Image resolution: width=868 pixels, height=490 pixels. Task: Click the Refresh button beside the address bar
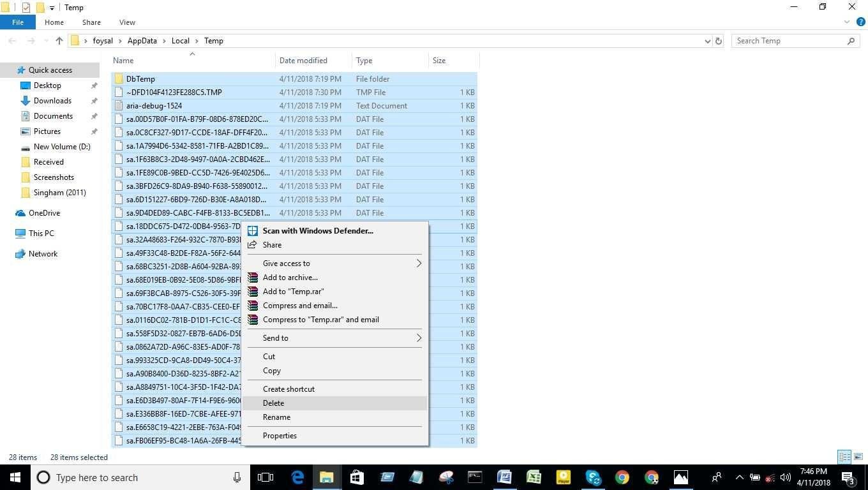click(x=719, y=41)
